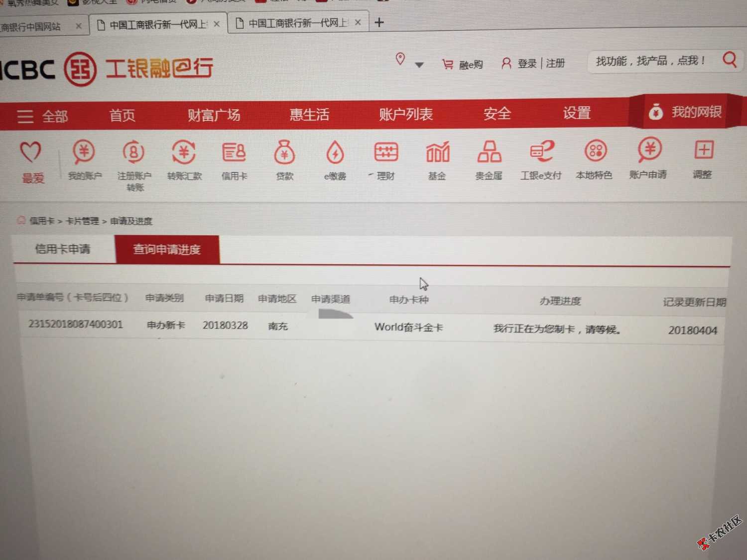Open 安全 nav menu
The height and width of the screenshot is (560, 747).
click(497, 113)
